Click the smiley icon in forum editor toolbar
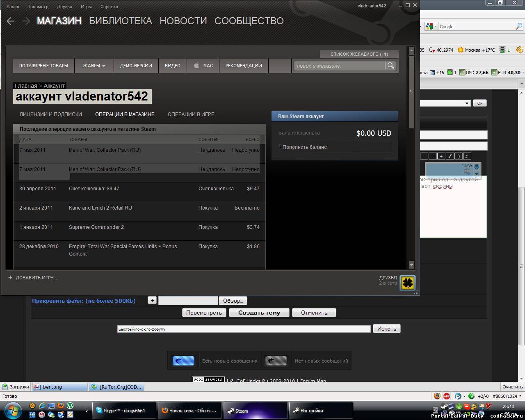The width and height of the screenshot is (525, 420). point(459,156)
